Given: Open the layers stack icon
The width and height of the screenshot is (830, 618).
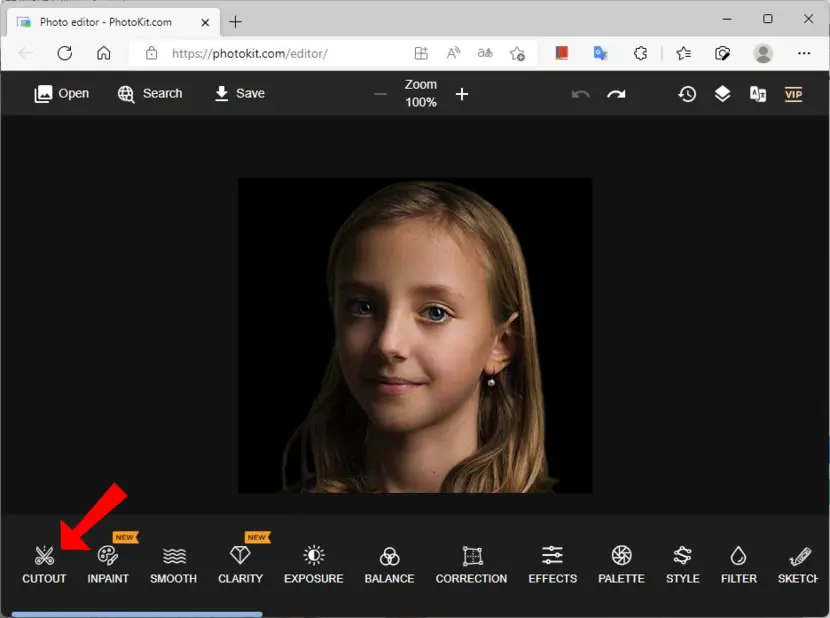Looking at the screenshot, I should 722,94.
